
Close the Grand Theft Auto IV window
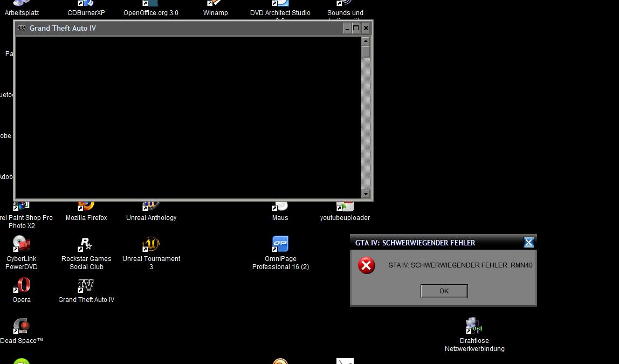[x=366, y=28]
